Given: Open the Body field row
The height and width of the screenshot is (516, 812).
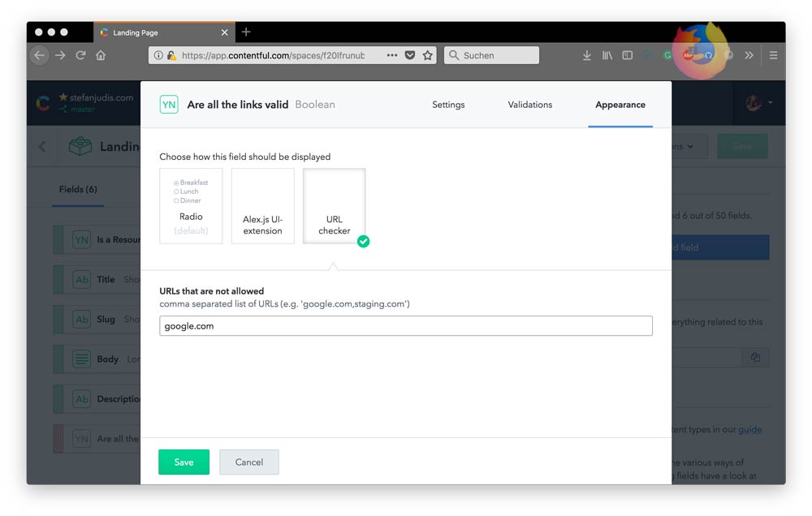Looking at the screenshot, I should [97, 359].
